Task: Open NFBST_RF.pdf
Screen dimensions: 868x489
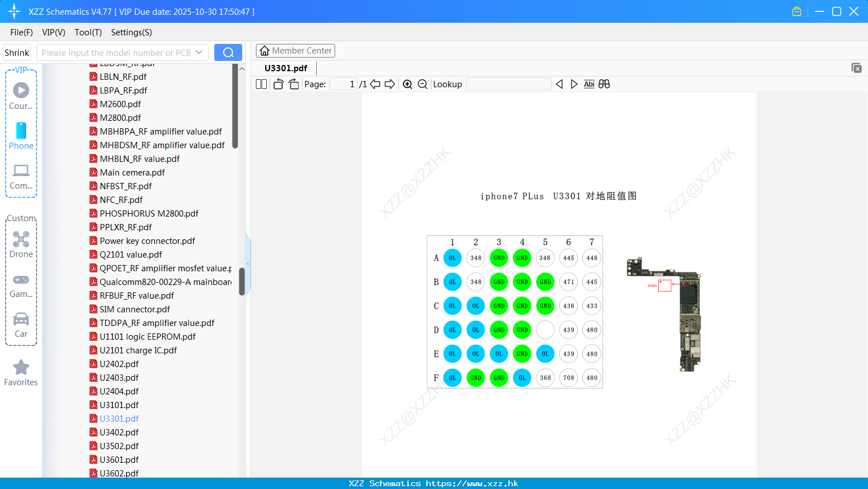Action: pos(121,186)
